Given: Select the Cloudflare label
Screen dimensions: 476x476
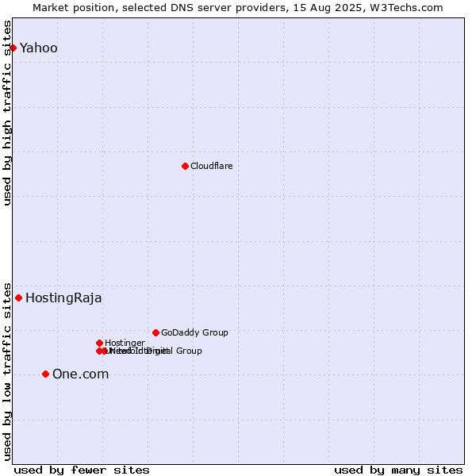Looking at the screenshot, I should [x=212, y=166].
